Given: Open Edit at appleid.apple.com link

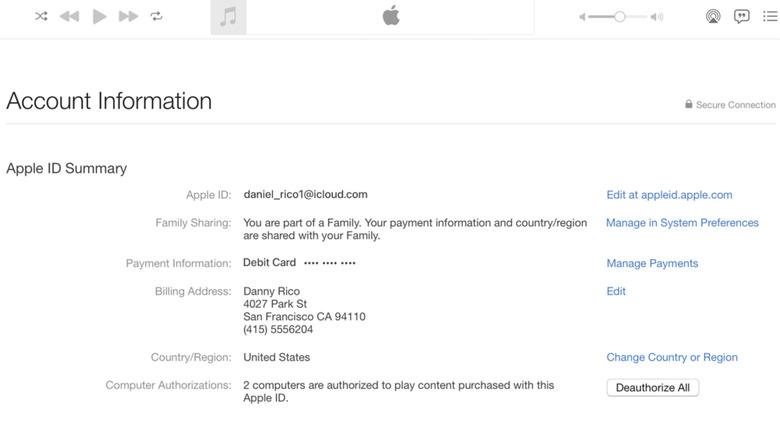Looking at the screenshot, I should click(669, 195).
